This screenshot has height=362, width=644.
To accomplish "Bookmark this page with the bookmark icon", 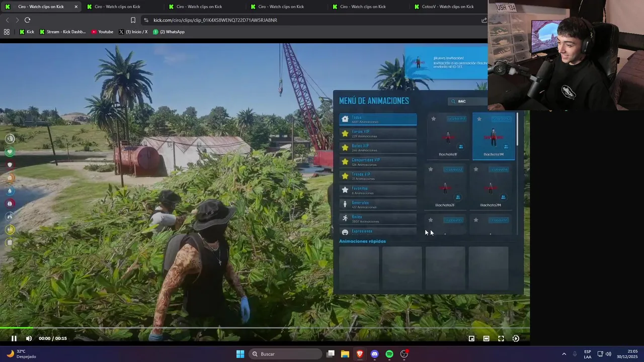I will coord(133,20).
